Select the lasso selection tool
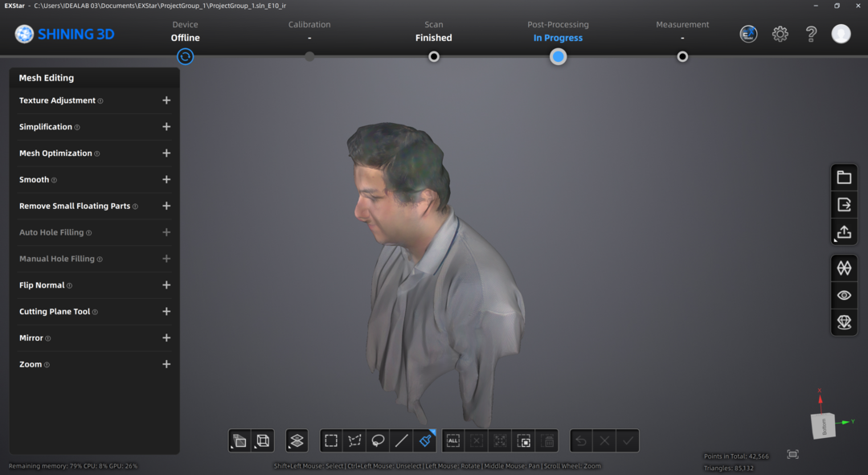 [378, 440]
